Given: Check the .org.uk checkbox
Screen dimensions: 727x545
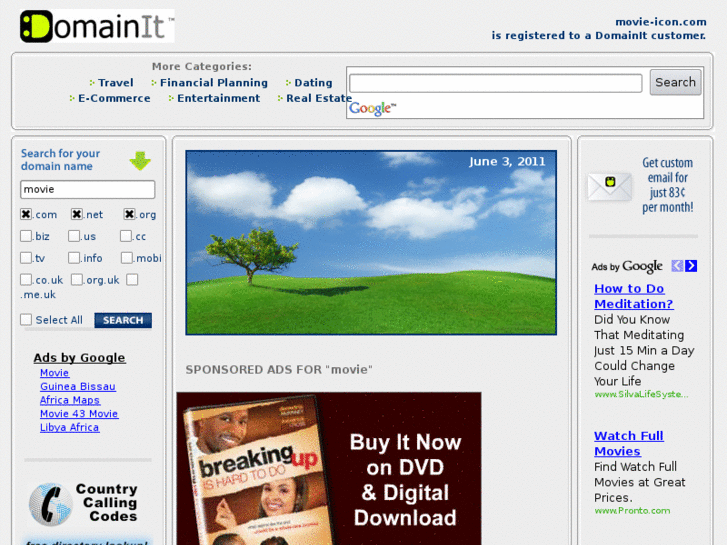Looking at the screenshot, I should (x=77, y=279).
